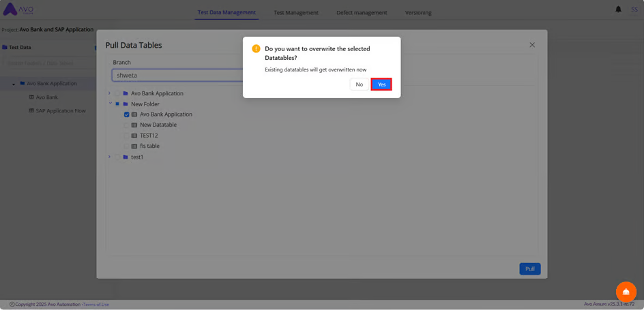The image size is (644, 310).
Task: Click the orange warning icon in dialog
Action: click(257, 49)
